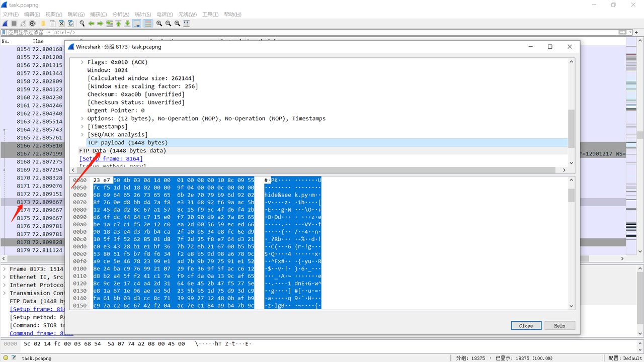Open expert information icon in status bar
The image size is (644, 362).
[5, 358]
